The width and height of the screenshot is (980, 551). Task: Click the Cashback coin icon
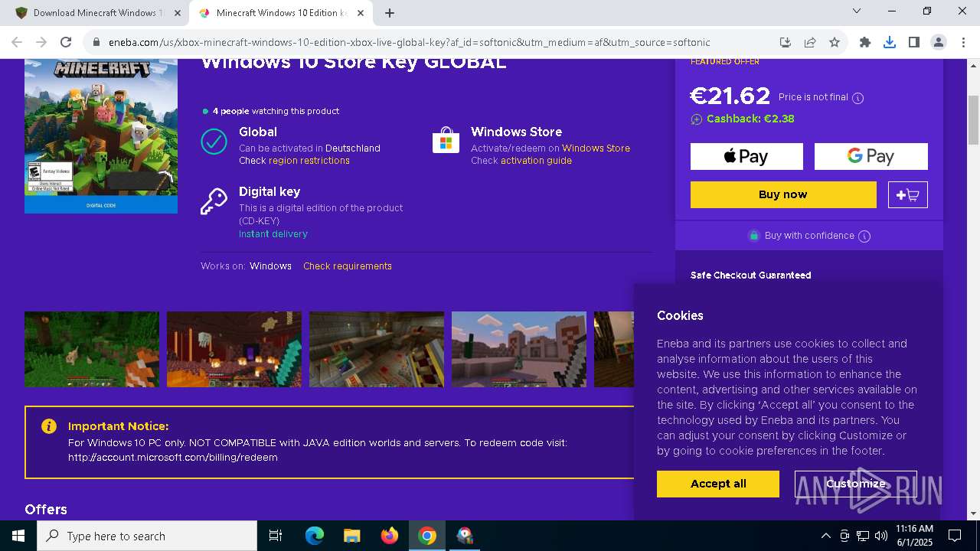tap(697, 119)
